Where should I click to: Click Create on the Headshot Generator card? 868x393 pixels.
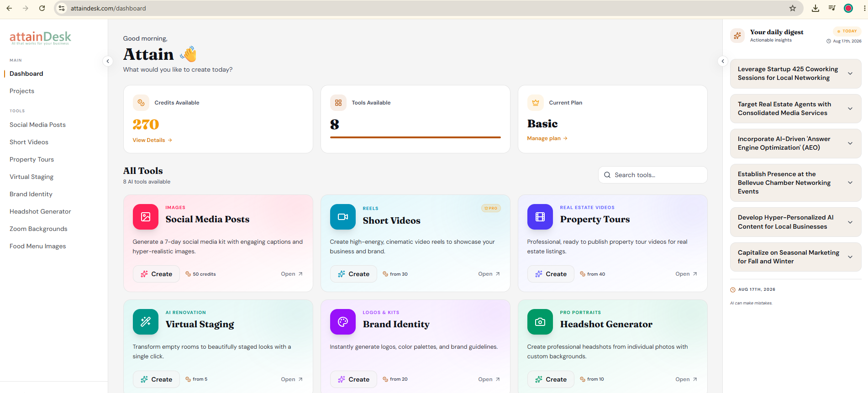pos(551,379)
